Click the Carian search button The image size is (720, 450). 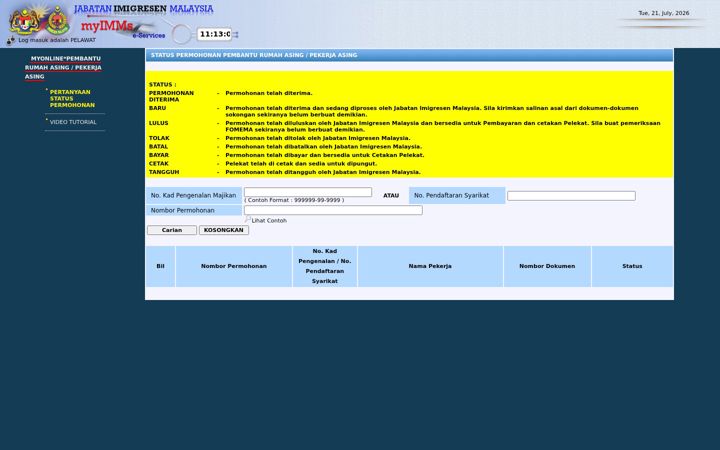click(x=172, y=230)
